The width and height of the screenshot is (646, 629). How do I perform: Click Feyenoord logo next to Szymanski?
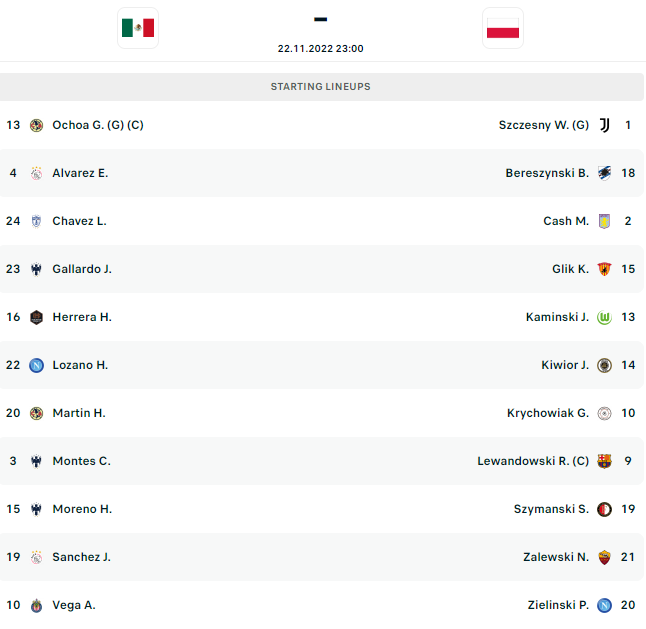(604, 509)
